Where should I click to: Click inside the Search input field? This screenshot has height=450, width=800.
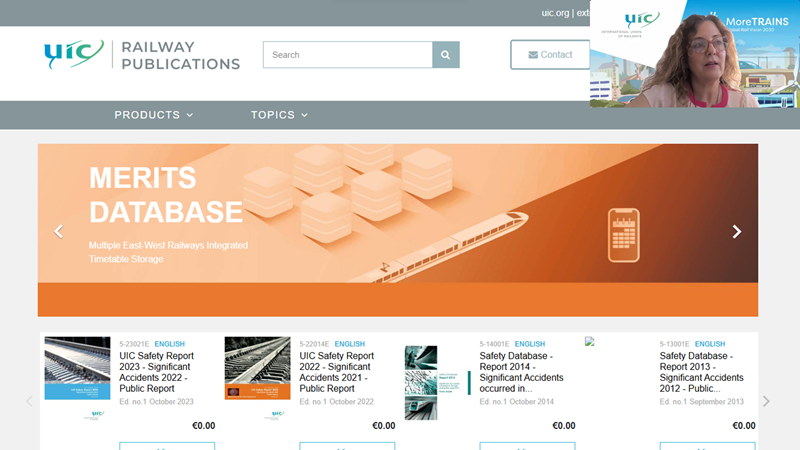(x=347, y=55)
